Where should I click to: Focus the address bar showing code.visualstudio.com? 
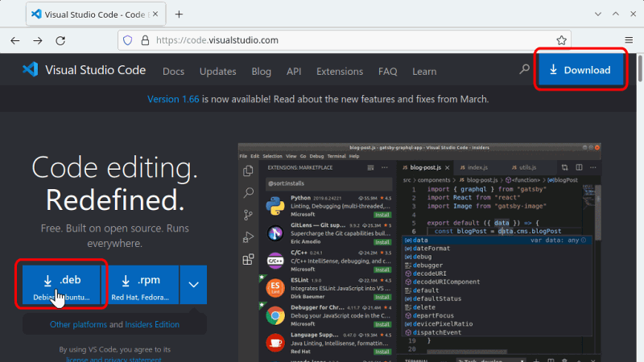(x=338, y=40)
